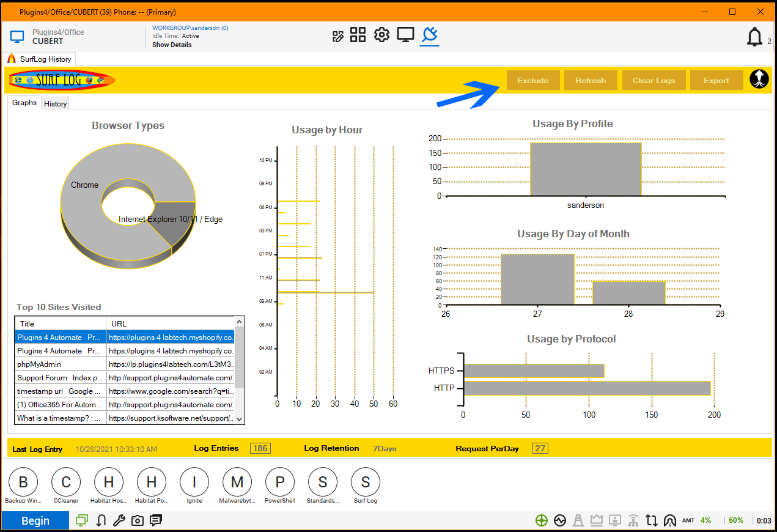Click the green crosshair status icon

541,520
